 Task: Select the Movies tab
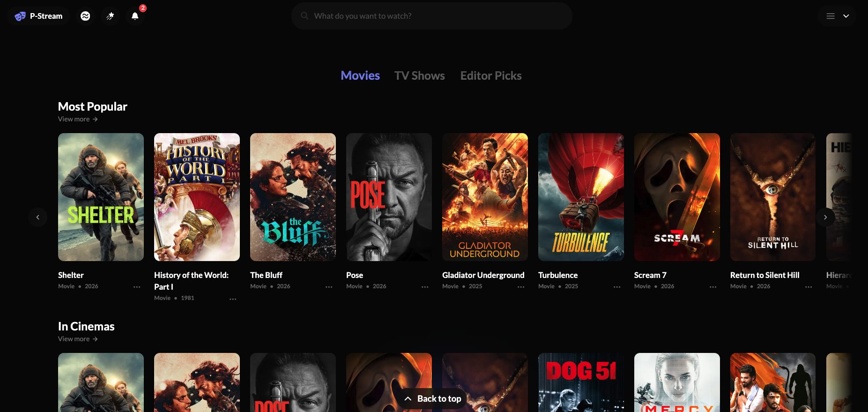coord(360,75)
